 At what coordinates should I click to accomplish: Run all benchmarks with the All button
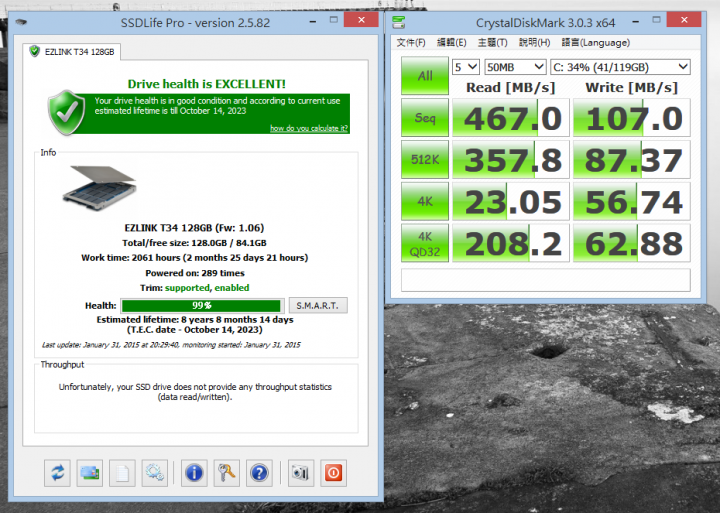(425, 76)
